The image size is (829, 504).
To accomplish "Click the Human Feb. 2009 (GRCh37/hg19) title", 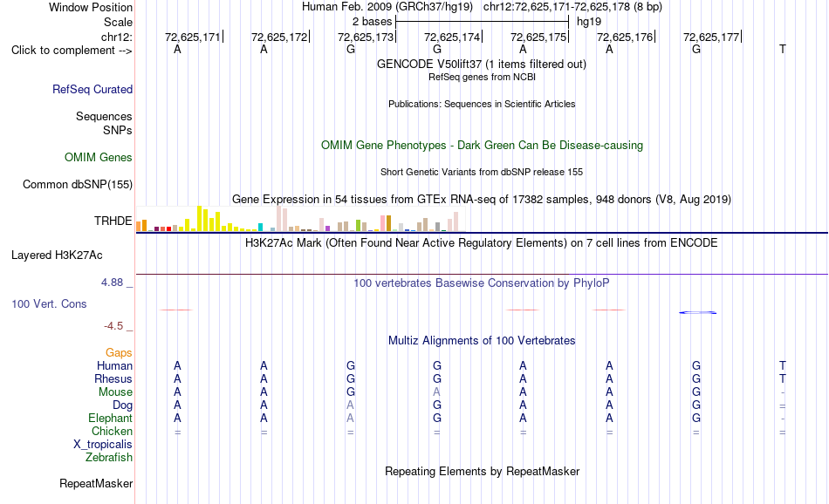I will click(388, 7).
